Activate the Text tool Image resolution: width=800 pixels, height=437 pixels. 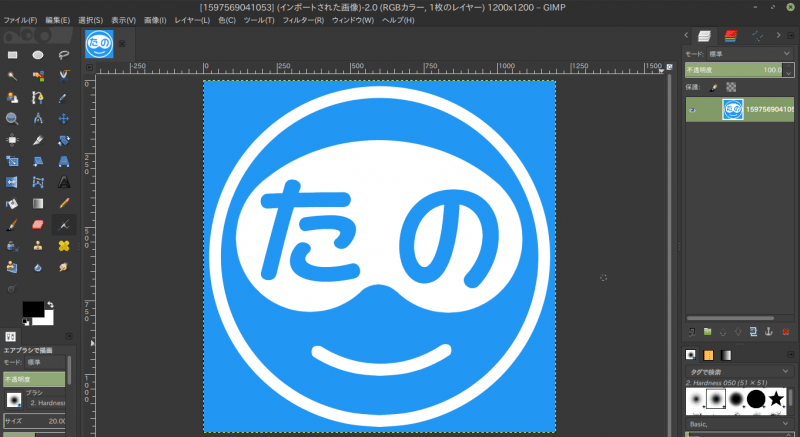pos(63,181)
